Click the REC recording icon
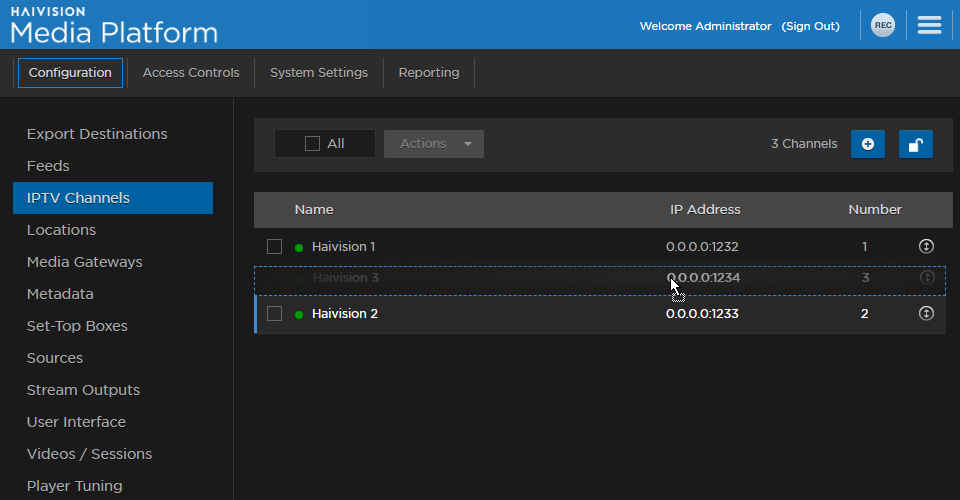960x500 pixels. pyautogui.click(x=882, y=26)
